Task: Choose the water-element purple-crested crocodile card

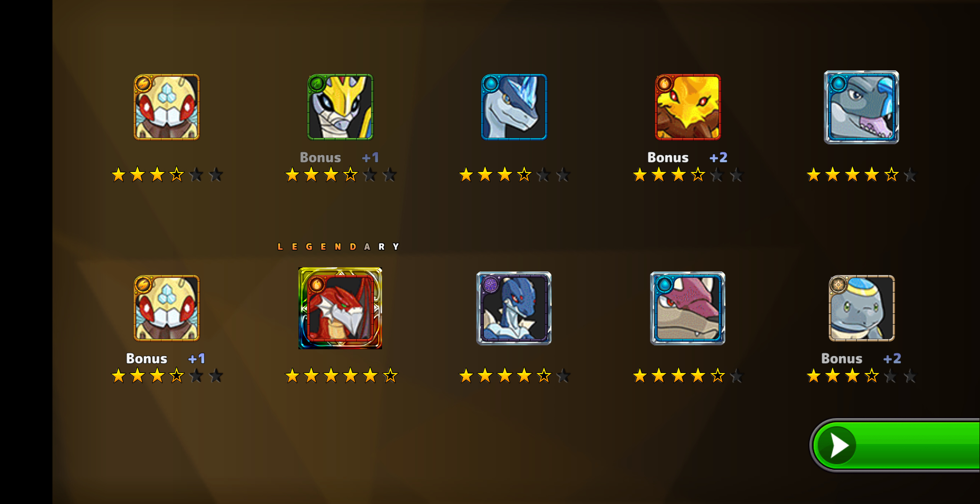Action: click(688, 308)
